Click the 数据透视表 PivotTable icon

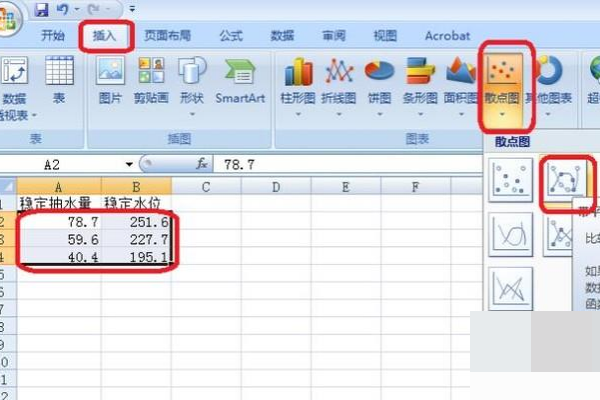tap(15, 70)
